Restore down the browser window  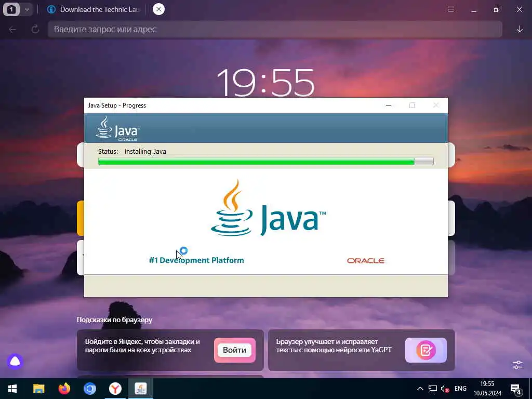click(496, 9)
